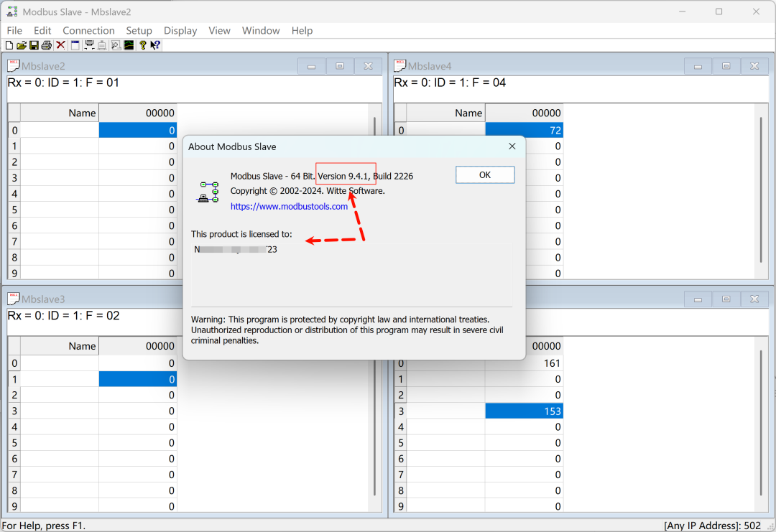Viewport: 776px width, 532px height.
Task: Open the Setup menu
Action: [x=139, y=31]
